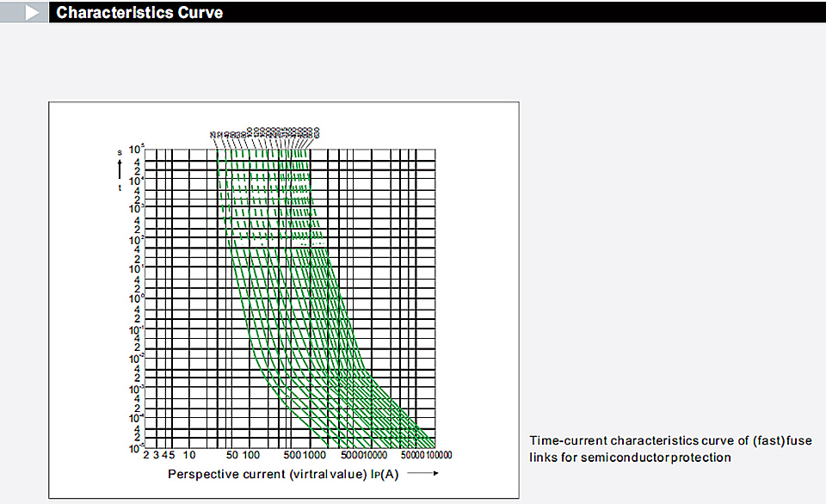This screenshot has height=504, width=826.
Task: Click the 10 tick label on current axis
Action: pyautogui.click(x=189, y=455)
